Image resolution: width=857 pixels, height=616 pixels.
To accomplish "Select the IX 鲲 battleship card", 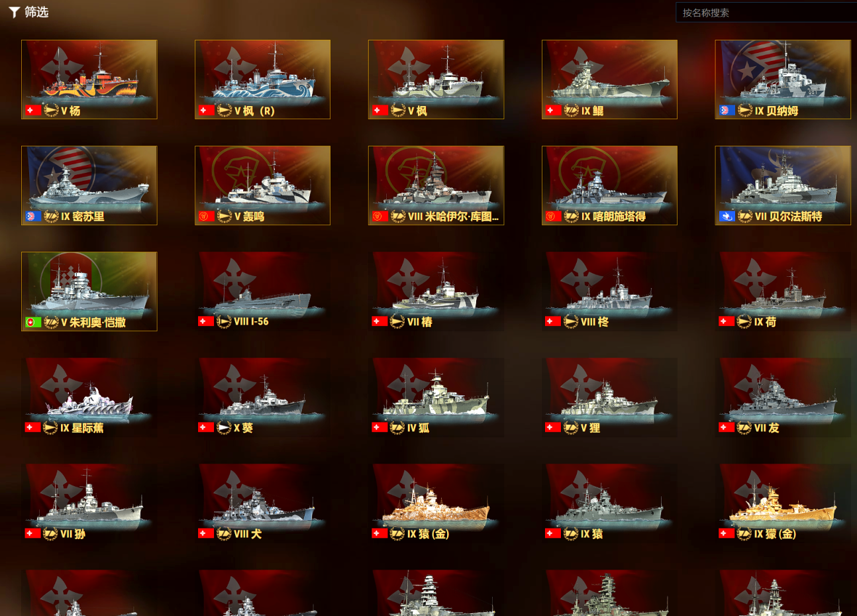I will pyautogui.click(x=609, y=79).
